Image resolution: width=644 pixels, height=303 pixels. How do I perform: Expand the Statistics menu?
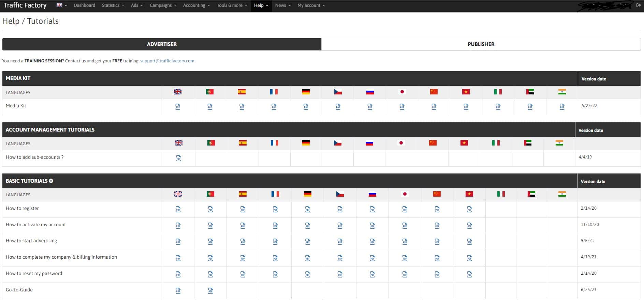[x=113, y=5]
